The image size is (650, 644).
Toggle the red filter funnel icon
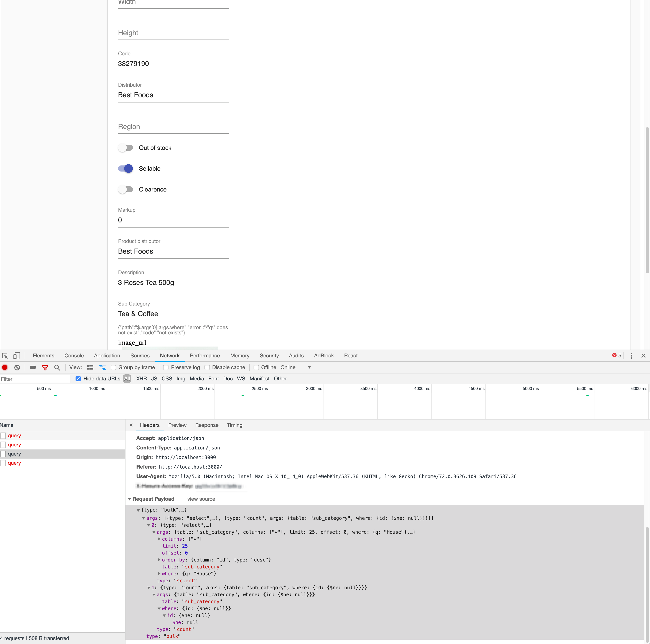click(45, 367)
